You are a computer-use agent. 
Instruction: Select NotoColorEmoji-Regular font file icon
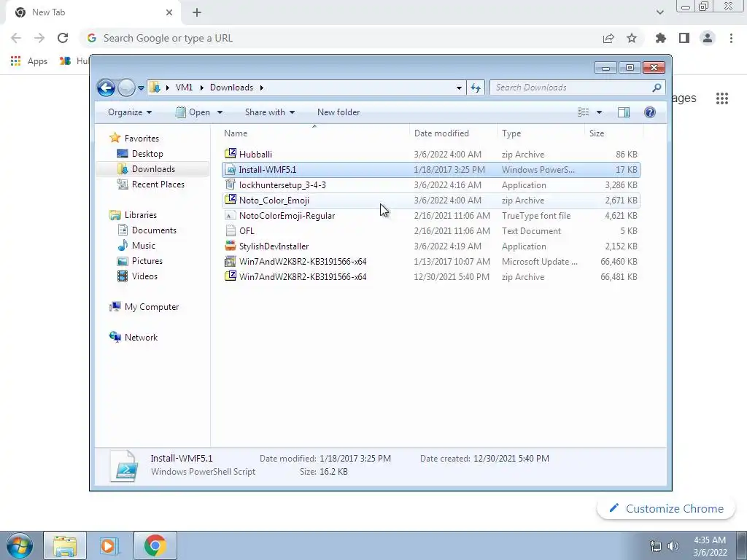tap(231, 216)
